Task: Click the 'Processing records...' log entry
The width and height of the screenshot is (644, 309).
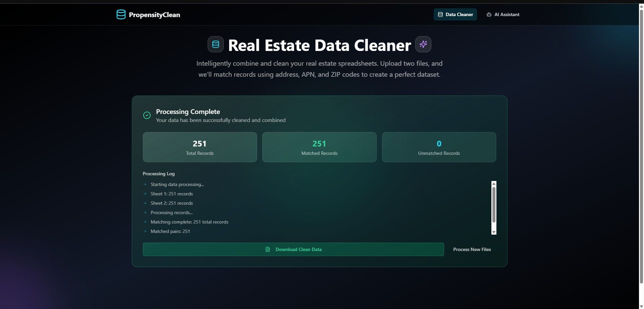Action: point(171,212)
